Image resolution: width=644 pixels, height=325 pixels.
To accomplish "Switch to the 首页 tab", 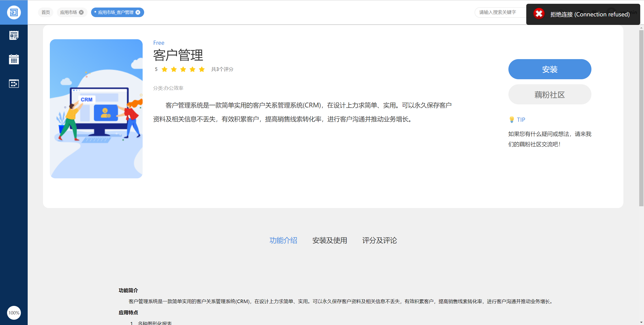I will [x=46, y=12].
